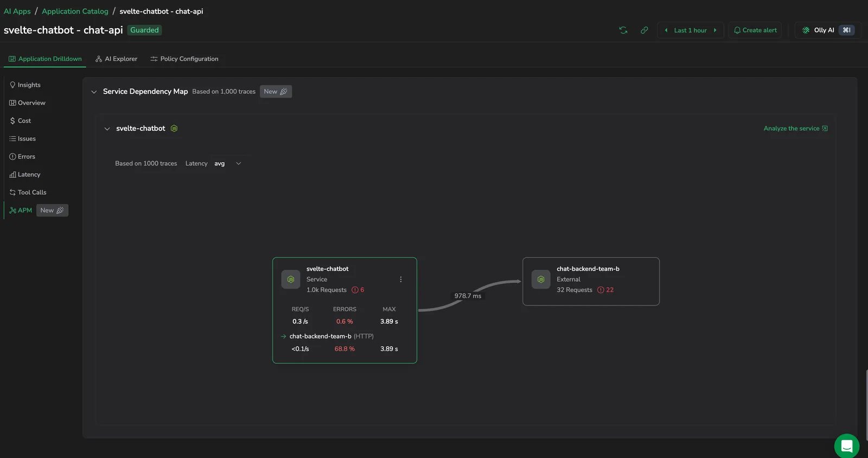
Task: Open Tool Calls section in sidebar
Action: tap(28, 193)
